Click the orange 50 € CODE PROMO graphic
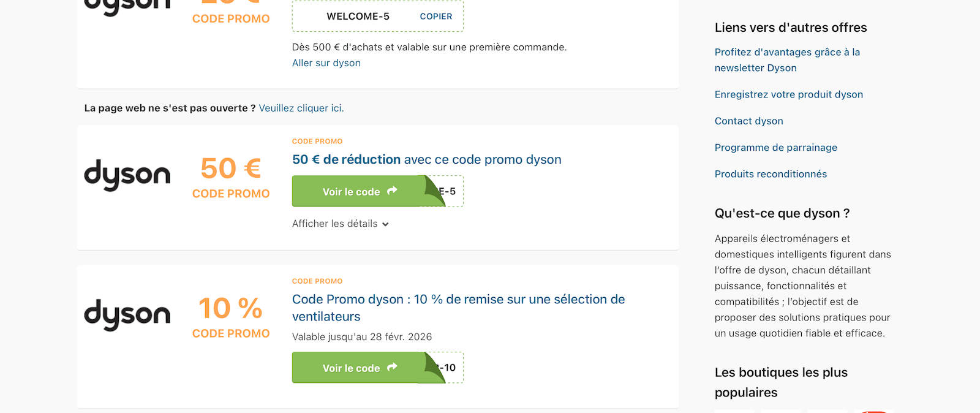The width and height of the screenshot is (980, 413). [231, 178]
